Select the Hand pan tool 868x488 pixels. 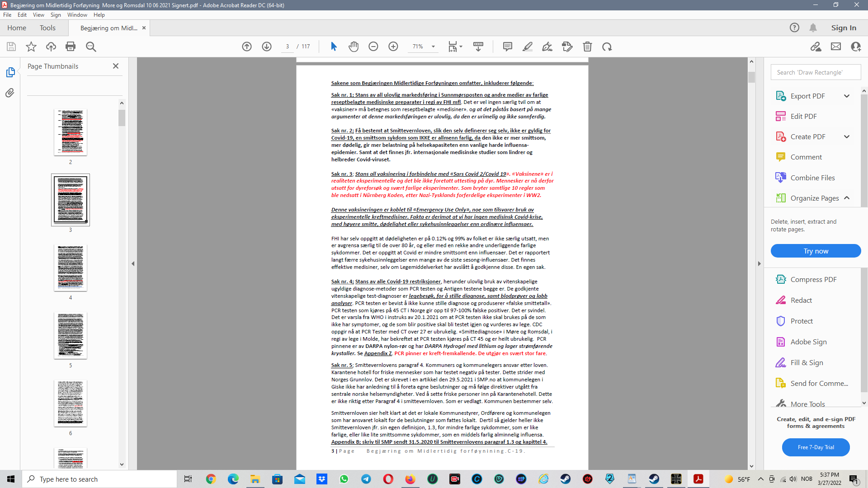354,47
